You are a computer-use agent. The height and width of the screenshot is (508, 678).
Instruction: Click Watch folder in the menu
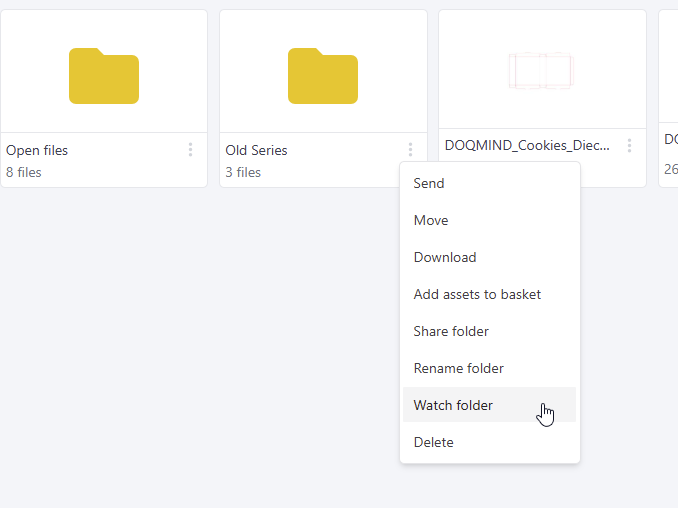click(x=489, y=405)
